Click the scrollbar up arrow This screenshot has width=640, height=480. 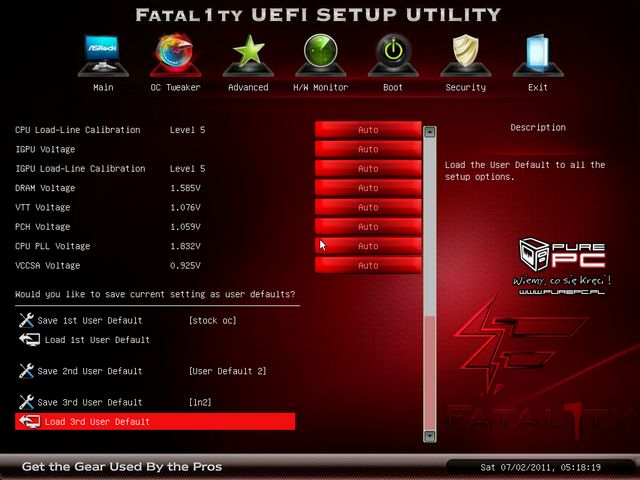(x=429, y=132)
